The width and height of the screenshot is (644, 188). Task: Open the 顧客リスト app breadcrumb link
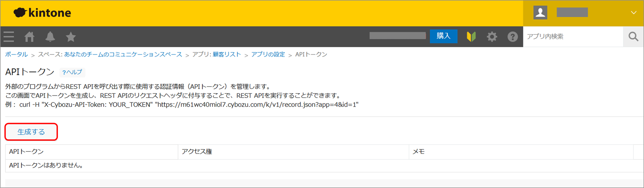(227, 55)
